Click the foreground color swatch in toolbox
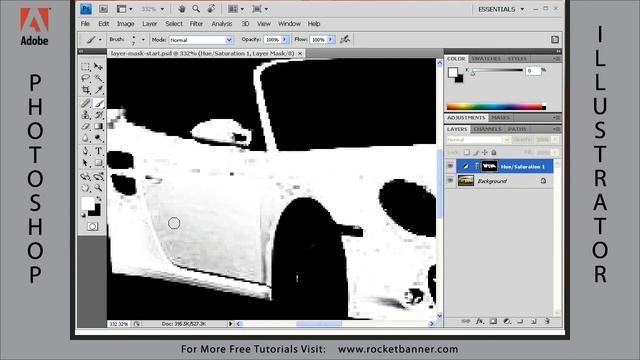640x360 pixels. (x=87, y=203)
